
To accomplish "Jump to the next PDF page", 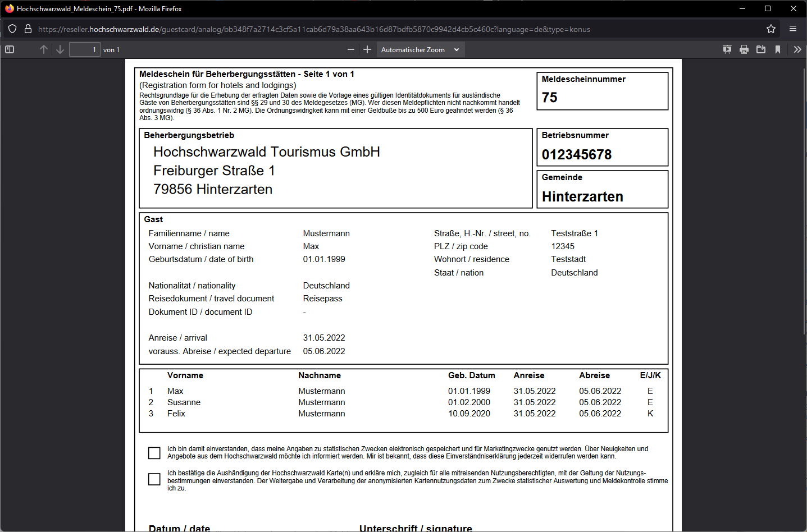I will click(x=60, y=49).
